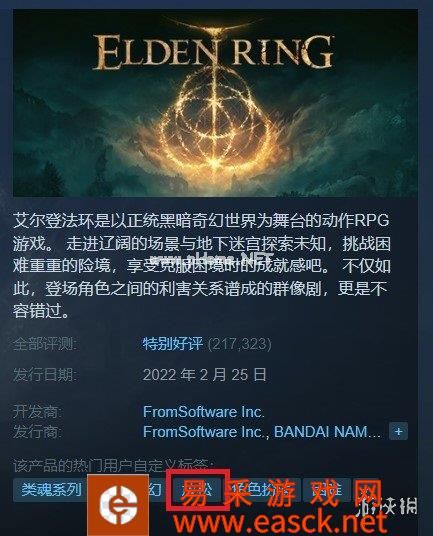Image resolution: width=433 pixels, height=536 pixels.
Task: Open the BANDAI NAM... publisher link
Action: tap(327, 432)
